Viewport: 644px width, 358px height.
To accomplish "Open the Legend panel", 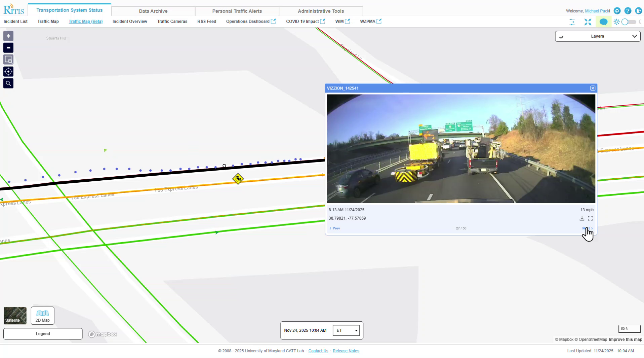I will [43, 334].
